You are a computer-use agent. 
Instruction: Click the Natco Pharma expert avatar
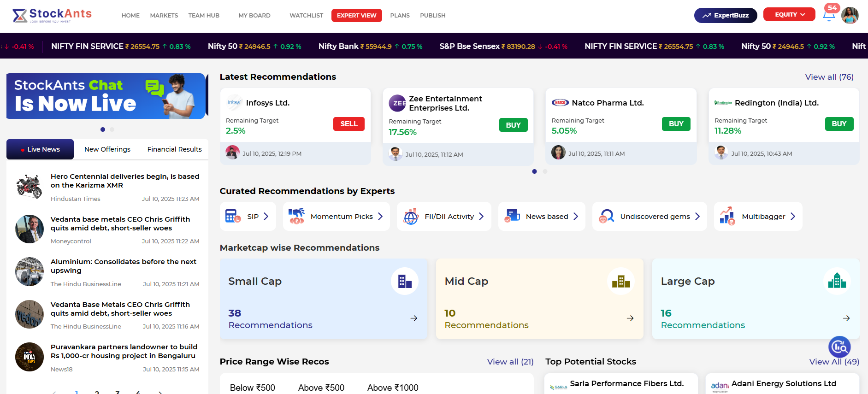(x=558, y=153)
